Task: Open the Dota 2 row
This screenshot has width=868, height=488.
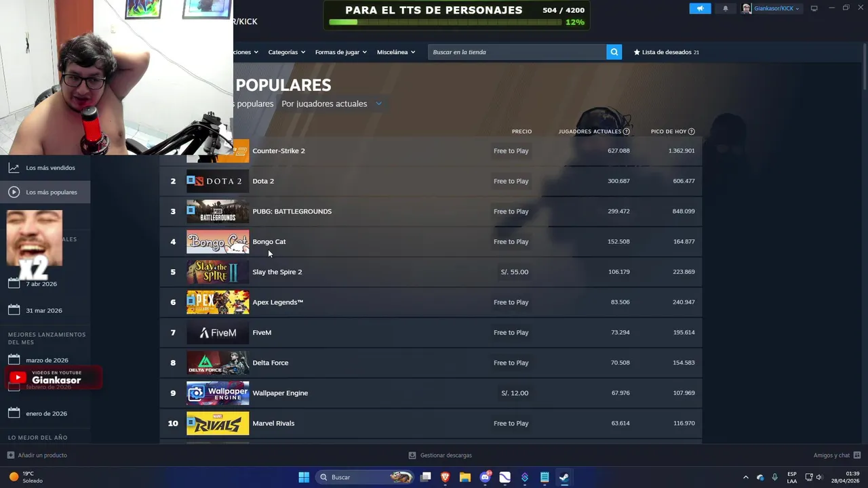Action: point(431,181)
